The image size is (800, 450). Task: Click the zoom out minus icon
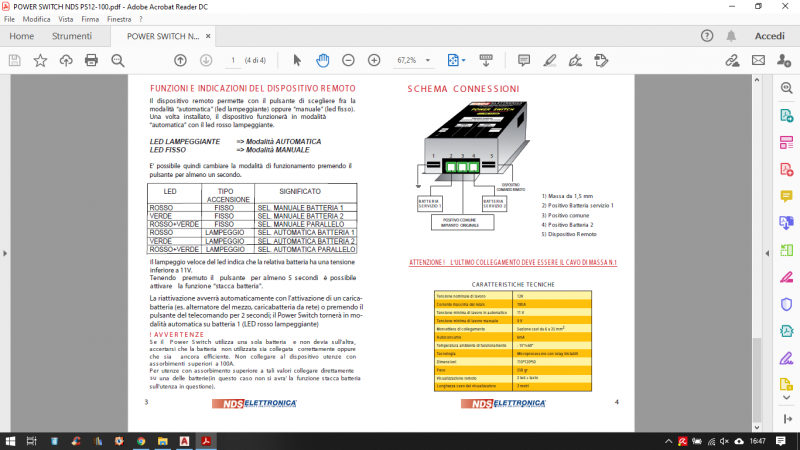(x=348, y=60)
